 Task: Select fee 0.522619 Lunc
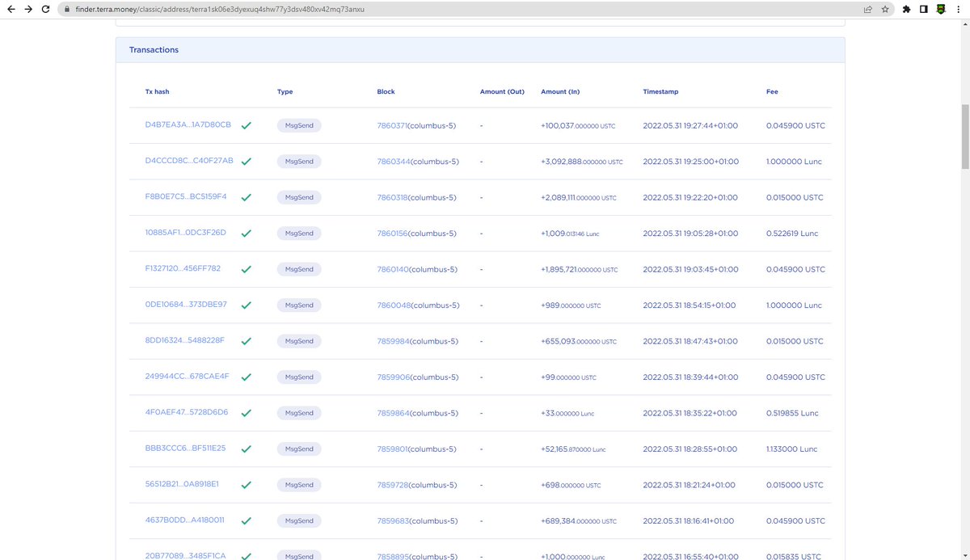(x=792, y=233)
